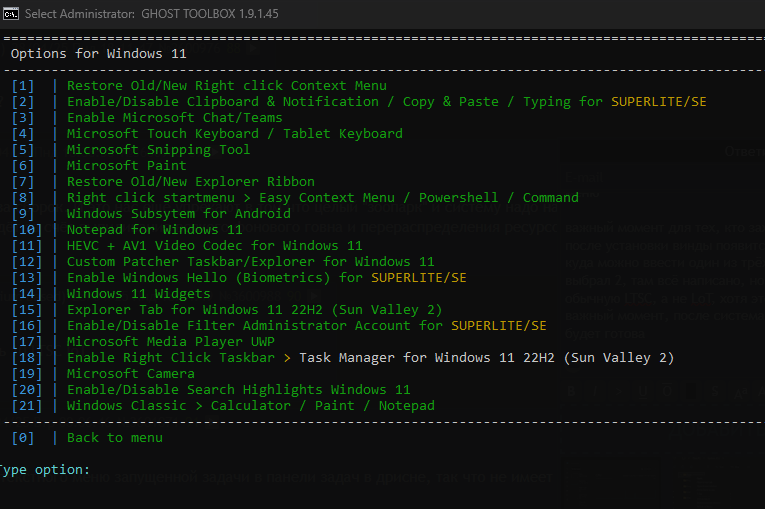Click 'Enable/Disable Search Highlights Windows 11' line
The height and width of the screenshot is (509, 765).
click(x=239, y=390)
